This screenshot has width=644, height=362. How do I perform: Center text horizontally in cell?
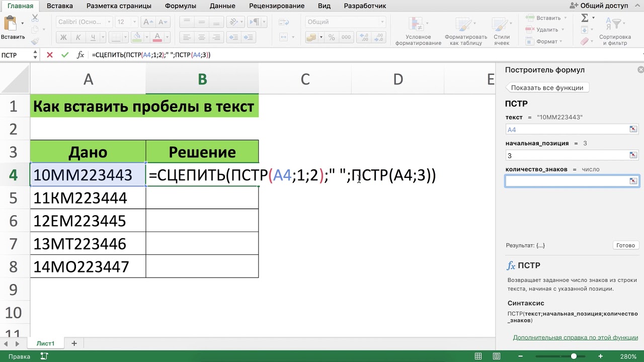click(201, 37)
